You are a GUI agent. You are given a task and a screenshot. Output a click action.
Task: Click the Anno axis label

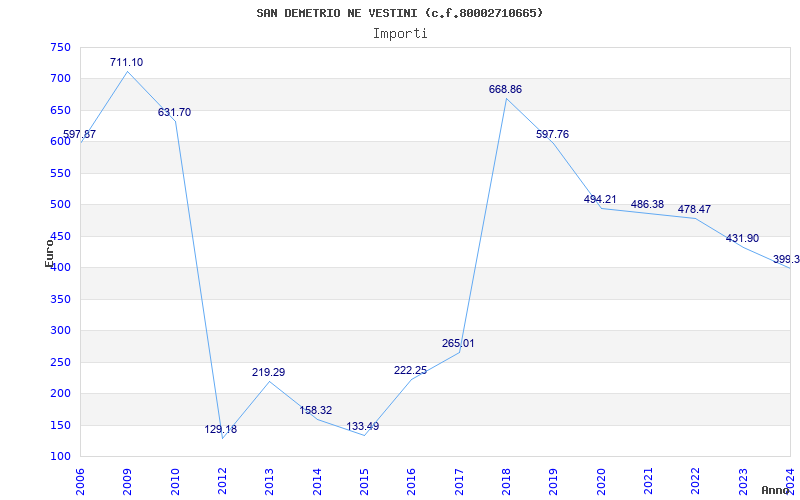coord(775,490)
